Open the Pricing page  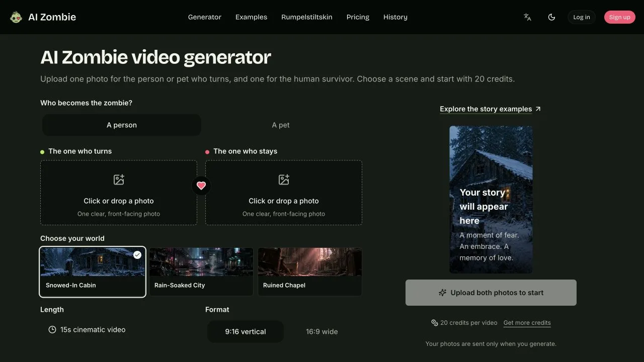tap(358, 17)
